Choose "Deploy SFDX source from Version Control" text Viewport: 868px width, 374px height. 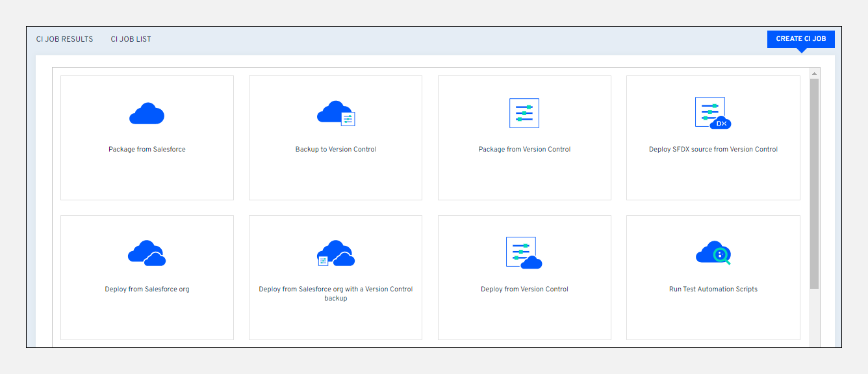coord(713,150)
